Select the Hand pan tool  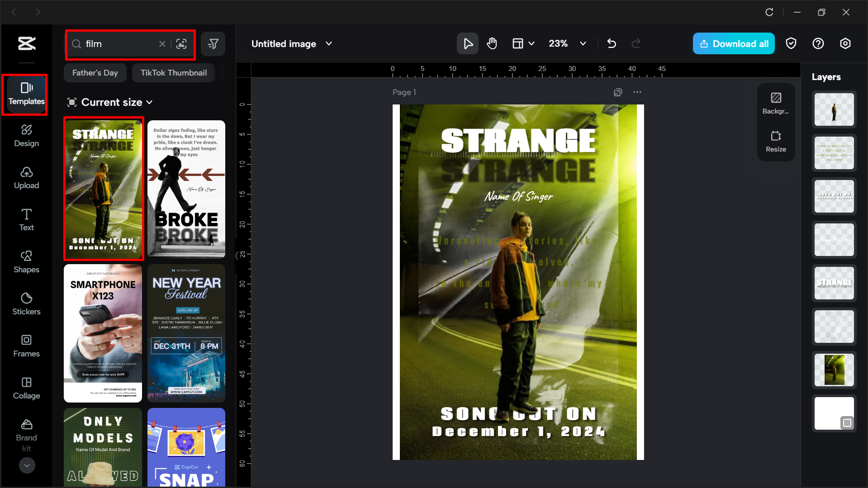(492, 43)
